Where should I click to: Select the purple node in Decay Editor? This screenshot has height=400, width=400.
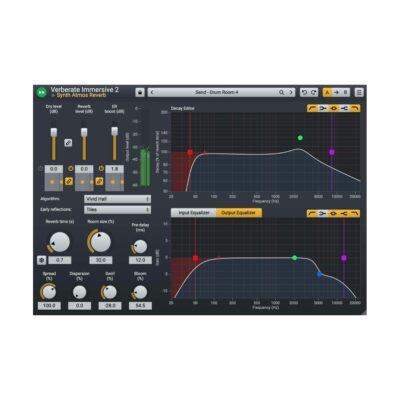(x=332, y=152)
